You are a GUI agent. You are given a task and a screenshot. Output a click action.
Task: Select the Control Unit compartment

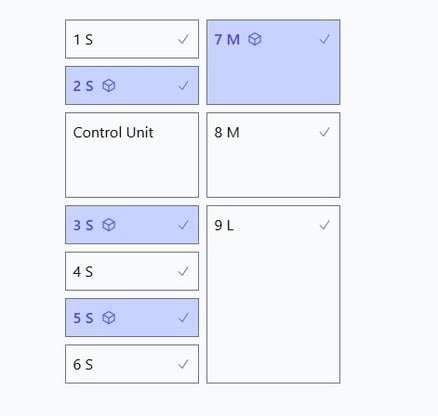click(x=132, y=155)
